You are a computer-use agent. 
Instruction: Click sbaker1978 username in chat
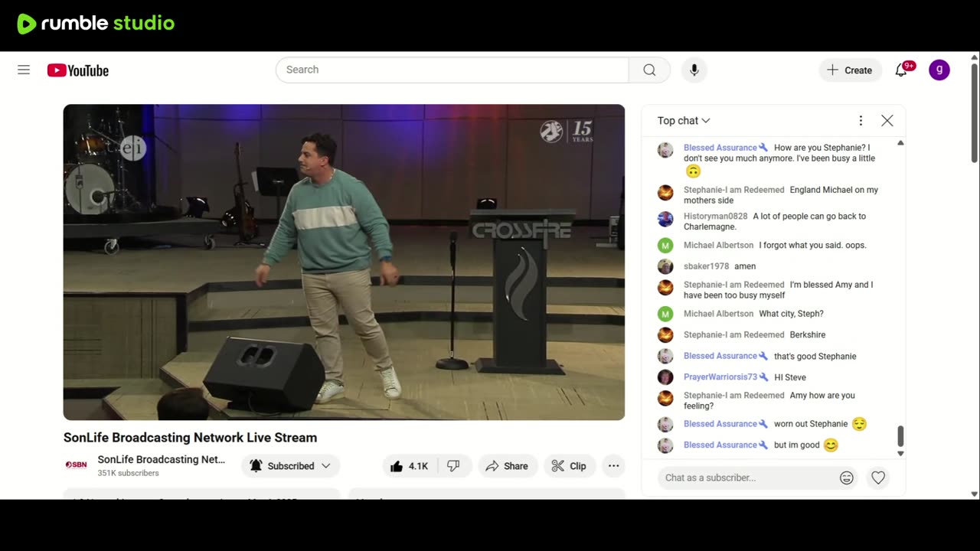(706, 266)
